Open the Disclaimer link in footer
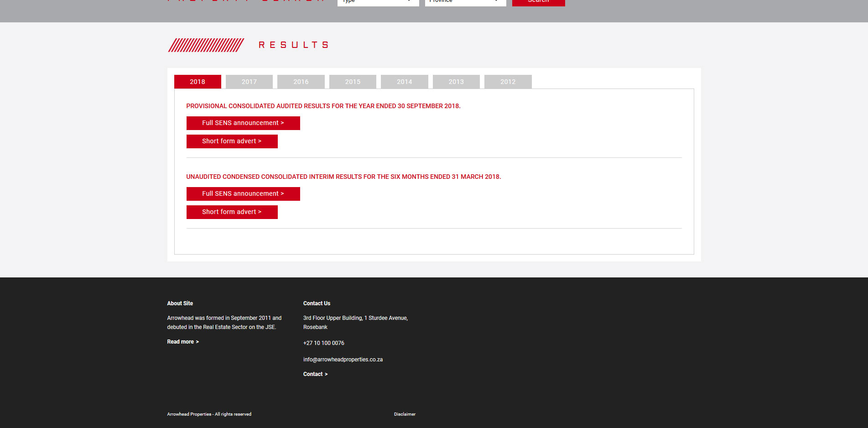This screenshot has width=868, height=428. [x=405, y=414]
